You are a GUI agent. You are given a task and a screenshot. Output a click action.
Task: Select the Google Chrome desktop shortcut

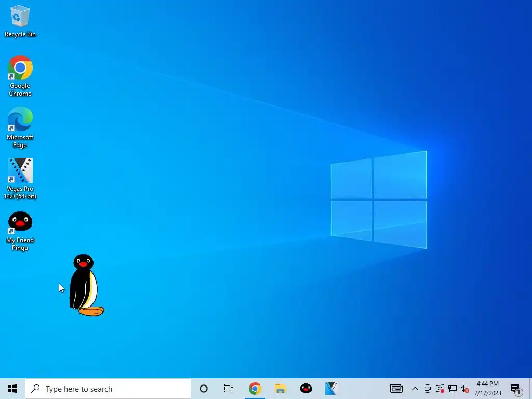[20, 76]
